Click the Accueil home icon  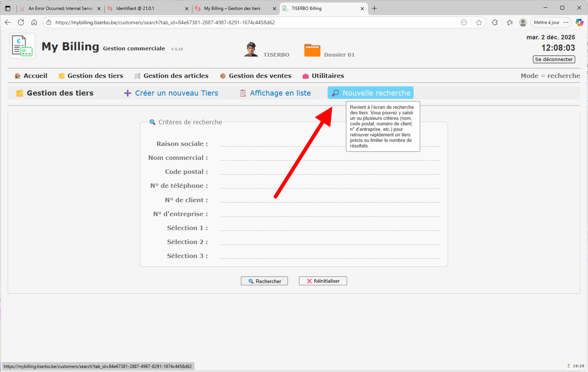point(17,76)
